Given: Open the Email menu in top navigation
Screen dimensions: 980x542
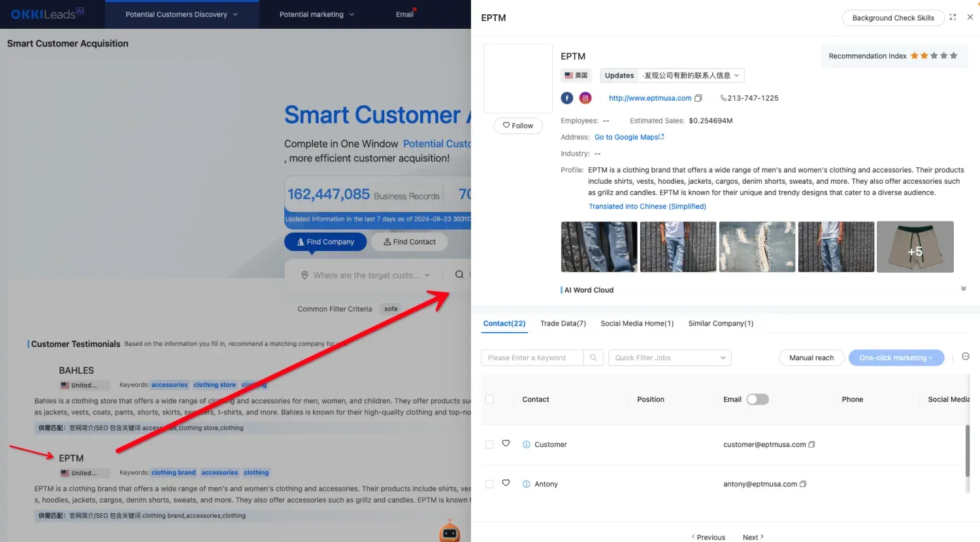Looking at the screenshot, I should (x=405, y=14).
